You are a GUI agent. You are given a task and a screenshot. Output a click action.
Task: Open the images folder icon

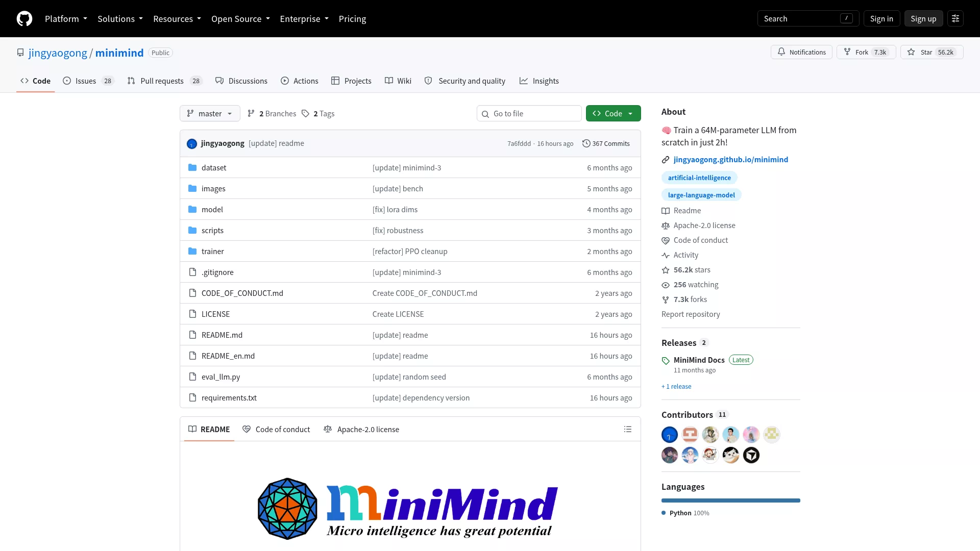192,189
